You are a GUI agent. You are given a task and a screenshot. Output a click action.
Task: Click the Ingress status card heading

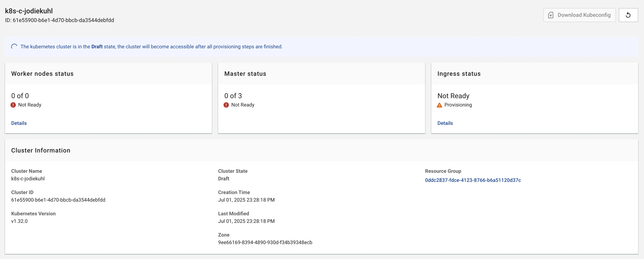coord(459,74)
